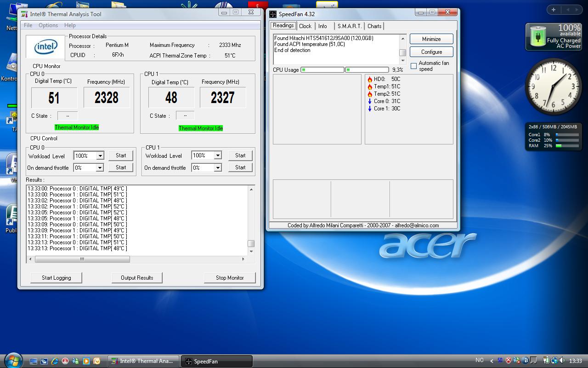Open the network connection tray icon

[554, 360]
